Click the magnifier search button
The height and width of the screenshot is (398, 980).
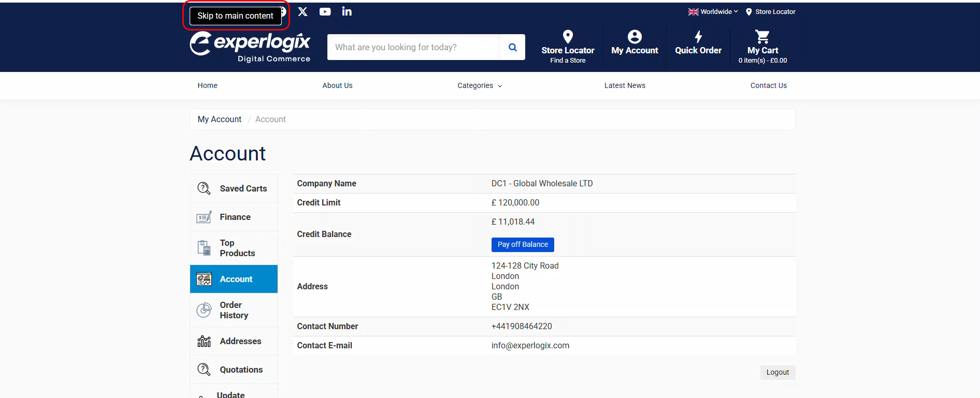pyautogui.click(x=512, y=47)
